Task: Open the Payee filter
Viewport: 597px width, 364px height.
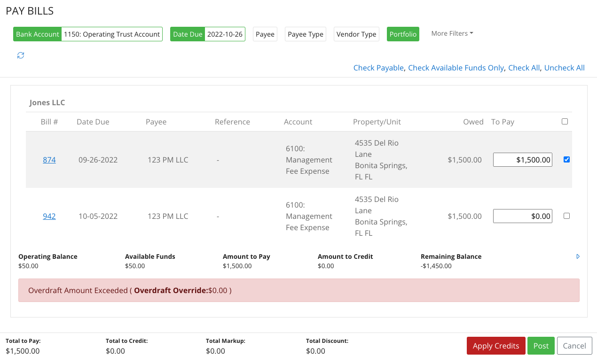Action: coord(265,34)
